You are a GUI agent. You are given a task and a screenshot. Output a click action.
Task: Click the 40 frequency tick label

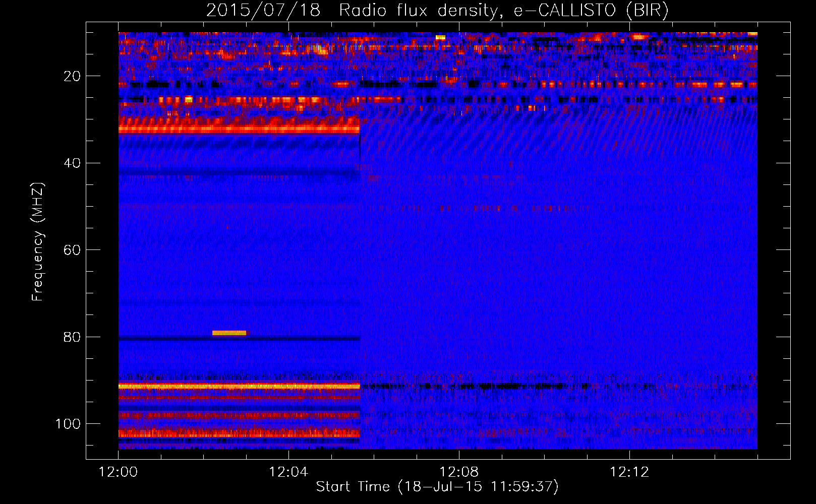[73, 163]
